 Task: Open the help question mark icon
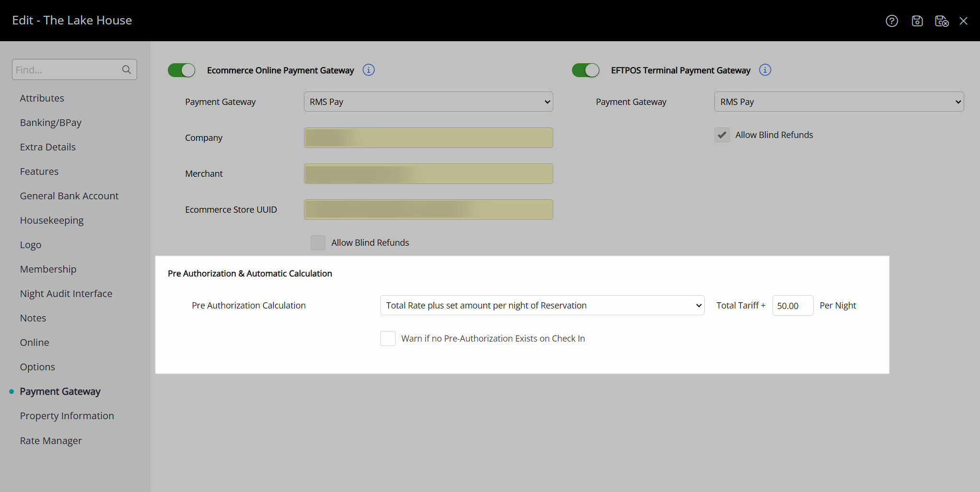click(x=892, y=21)
